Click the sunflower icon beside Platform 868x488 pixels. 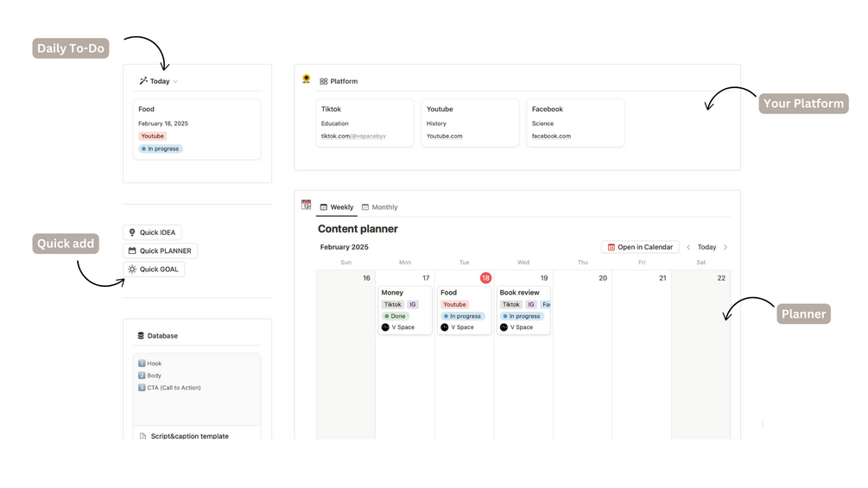307,79
